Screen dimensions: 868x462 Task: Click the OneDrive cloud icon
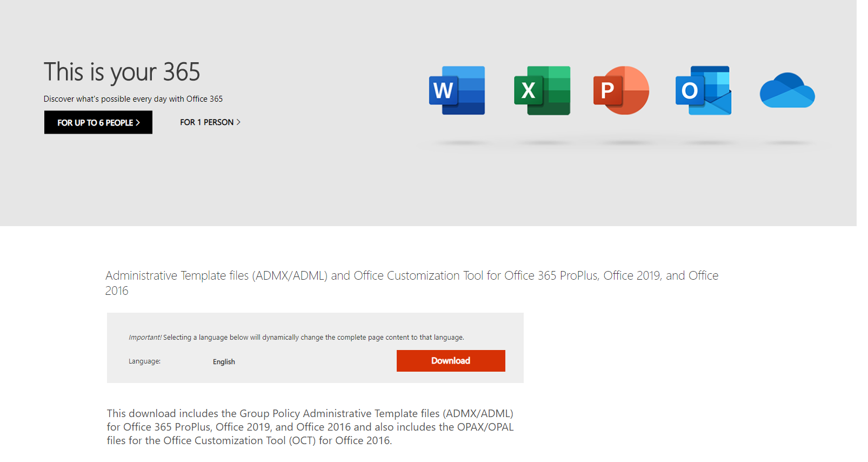[787, 91]
